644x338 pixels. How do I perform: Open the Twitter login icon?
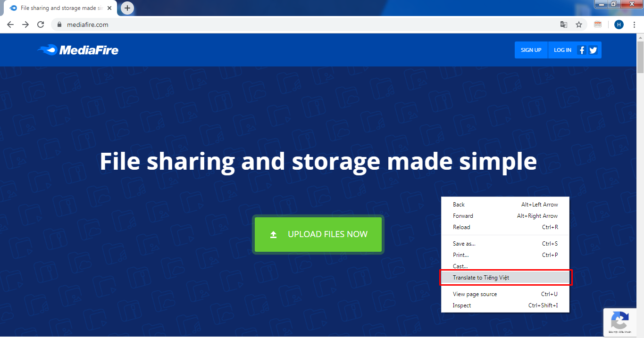(593, 50)
